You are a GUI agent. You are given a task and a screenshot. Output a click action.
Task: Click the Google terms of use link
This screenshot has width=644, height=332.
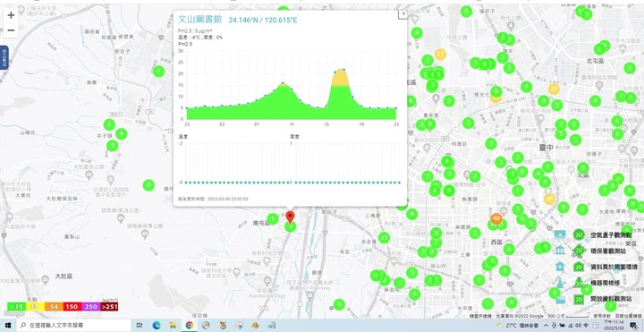602,316
